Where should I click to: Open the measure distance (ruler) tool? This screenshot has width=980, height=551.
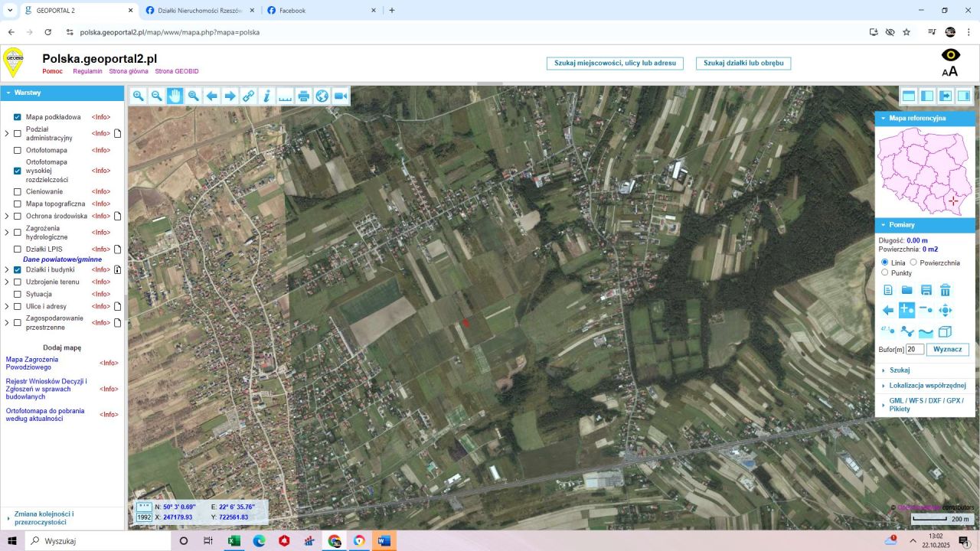(285, 96)
